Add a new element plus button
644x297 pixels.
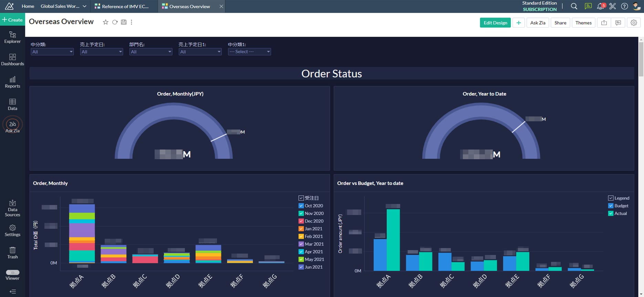point(519,23)
